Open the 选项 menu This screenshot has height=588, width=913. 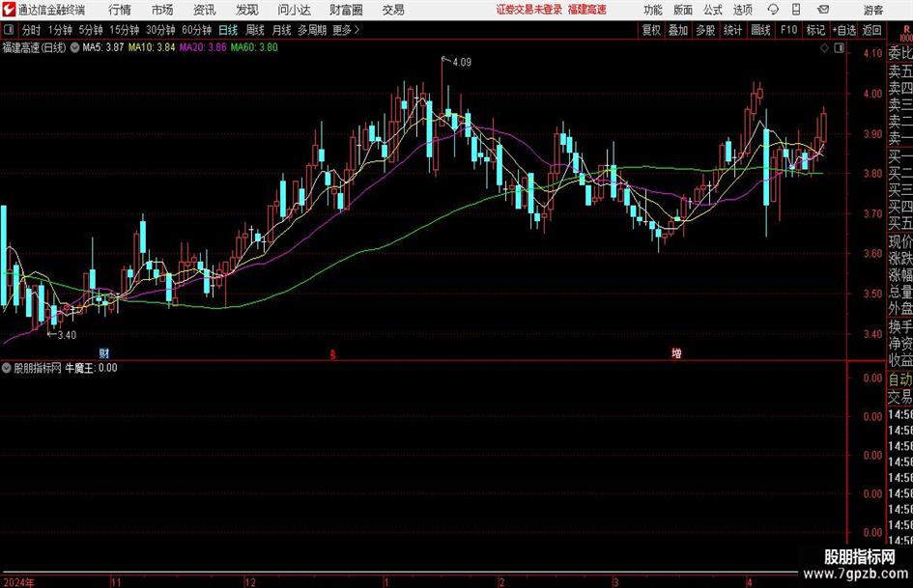742,10
